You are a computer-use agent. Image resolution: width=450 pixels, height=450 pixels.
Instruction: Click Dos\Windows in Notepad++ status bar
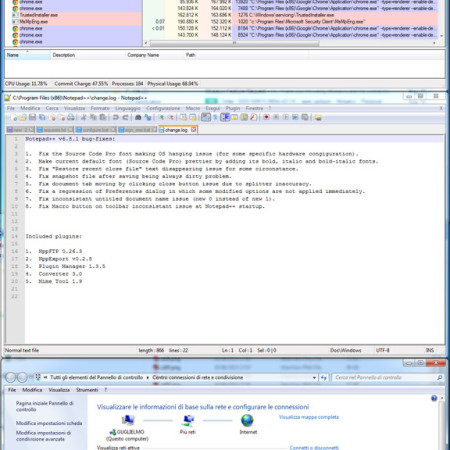click(346, 350)
